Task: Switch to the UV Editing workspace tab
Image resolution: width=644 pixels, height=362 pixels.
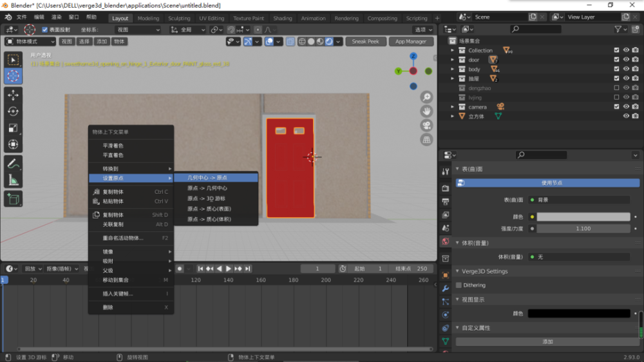Action: [x=211, y=18]
